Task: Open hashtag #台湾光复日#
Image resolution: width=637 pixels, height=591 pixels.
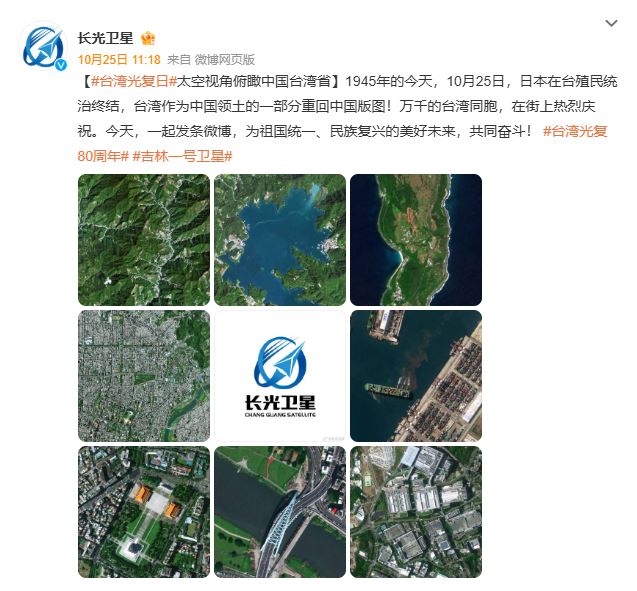Action: 132,81
